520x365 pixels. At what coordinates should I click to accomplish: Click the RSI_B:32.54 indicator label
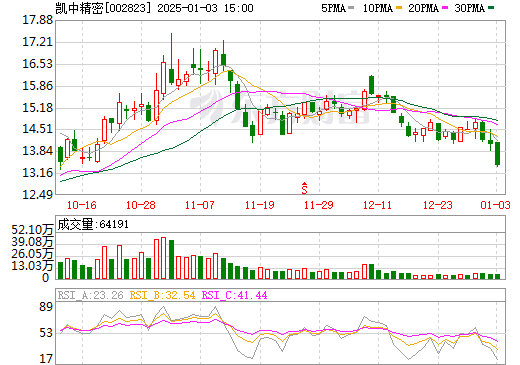[162, 295]
